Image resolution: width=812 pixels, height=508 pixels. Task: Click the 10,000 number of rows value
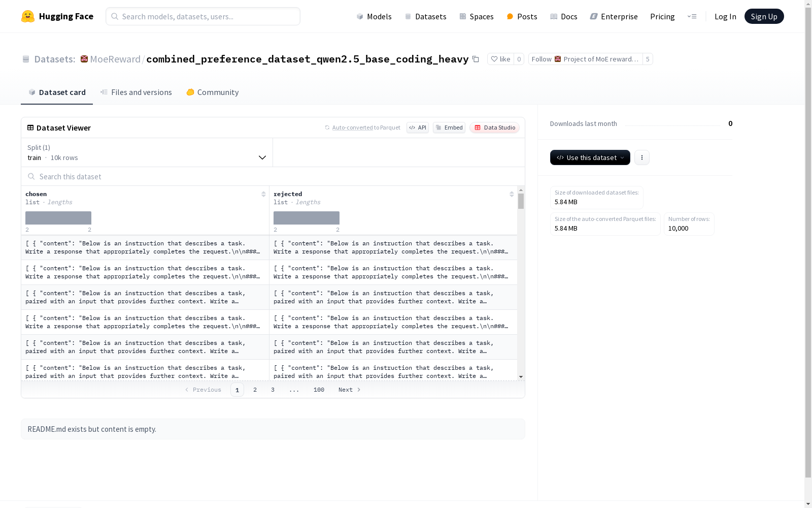[x=679, y=228]
